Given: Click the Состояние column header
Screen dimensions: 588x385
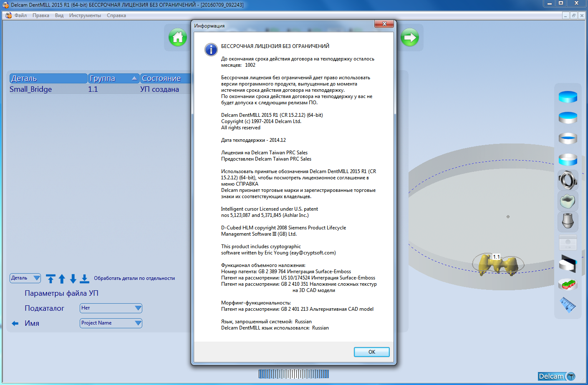Looking at the screenshot, I should click(165, 78).
